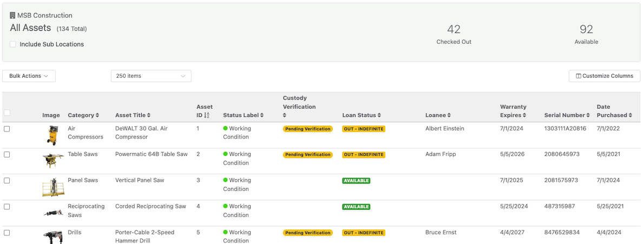
Task: Click the 42 Checked Out counter
Action: tap(454, 34)
